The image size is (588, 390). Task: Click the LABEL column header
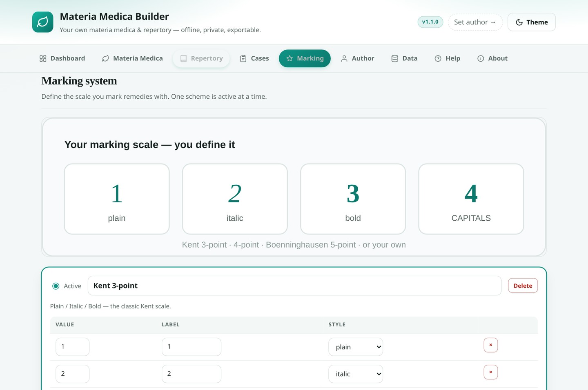coord(171,325)
